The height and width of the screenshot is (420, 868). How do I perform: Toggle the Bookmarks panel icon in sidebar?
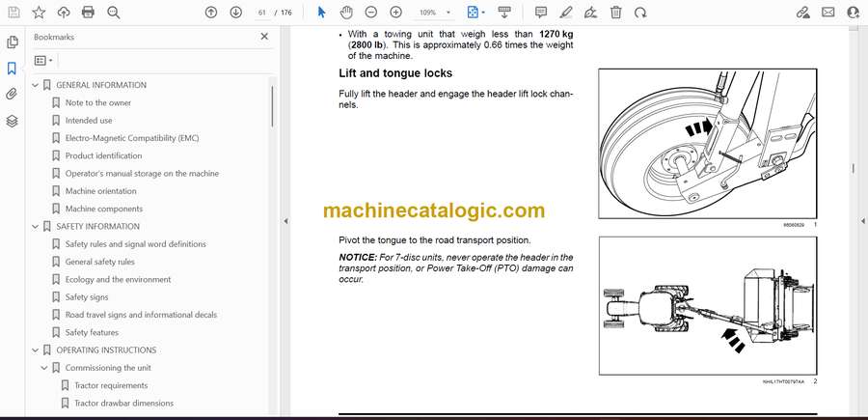pyautogui.click(x=12, y=69)
